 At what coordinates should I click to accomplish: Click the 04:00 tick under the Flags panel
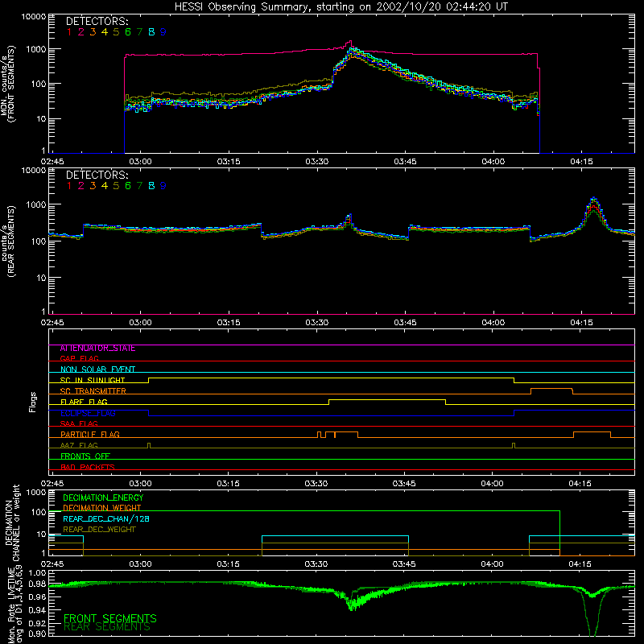493,484
